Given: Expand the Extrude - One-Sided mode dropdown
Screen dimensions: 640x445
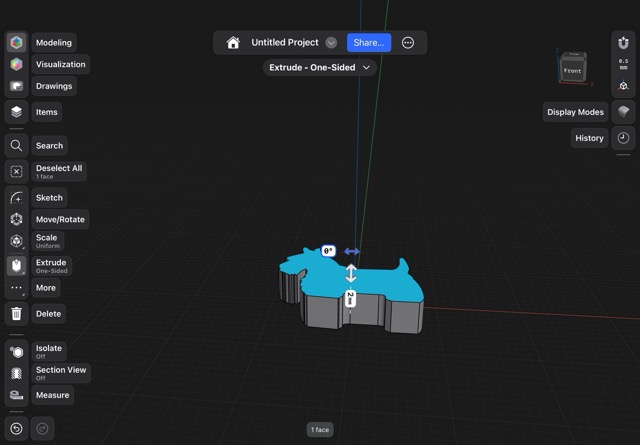Looking at the screenshot, I should 320,67.
